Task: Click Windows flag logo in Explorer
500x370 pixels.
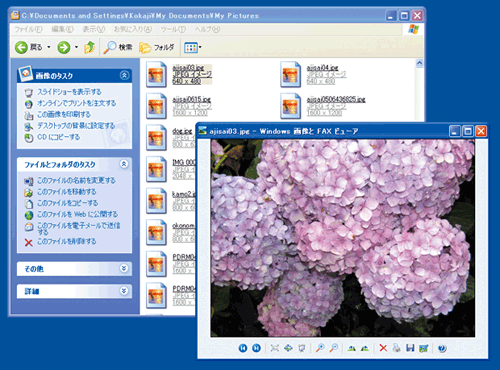Action: (413, 29)
